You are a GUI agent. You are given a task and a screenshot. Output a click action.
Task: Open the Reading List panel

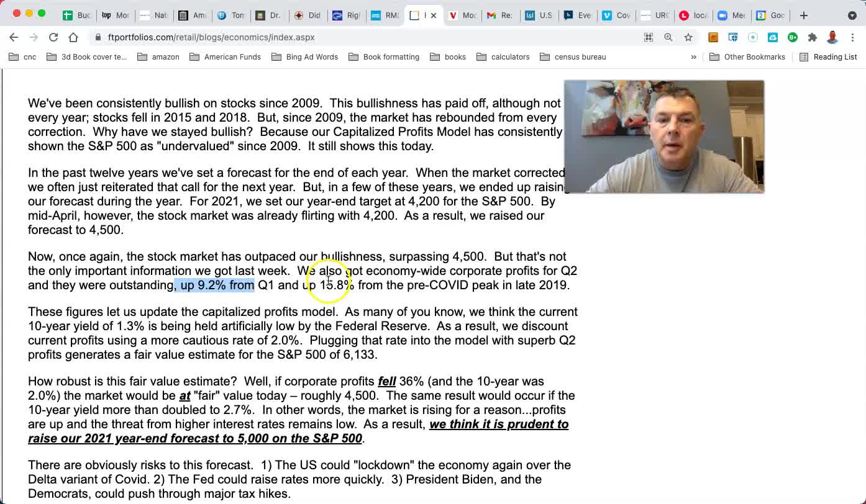[828, 57]
